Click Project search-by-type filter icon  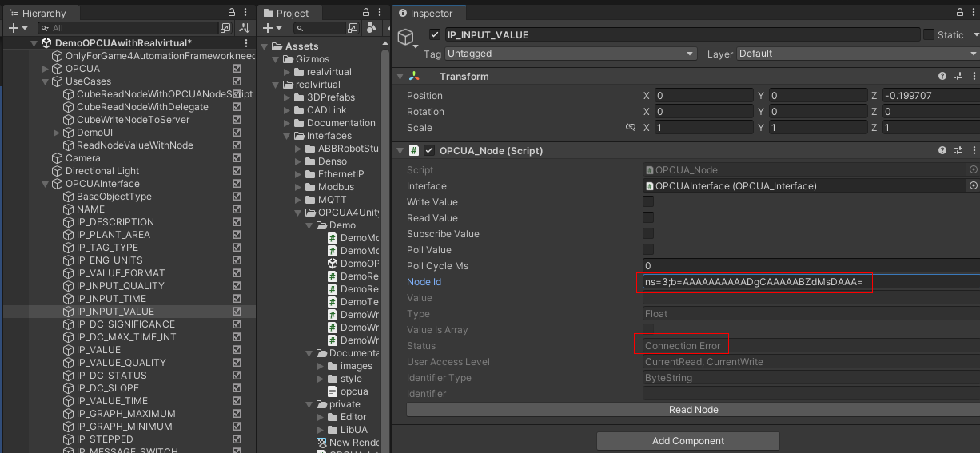click(371, 28)
